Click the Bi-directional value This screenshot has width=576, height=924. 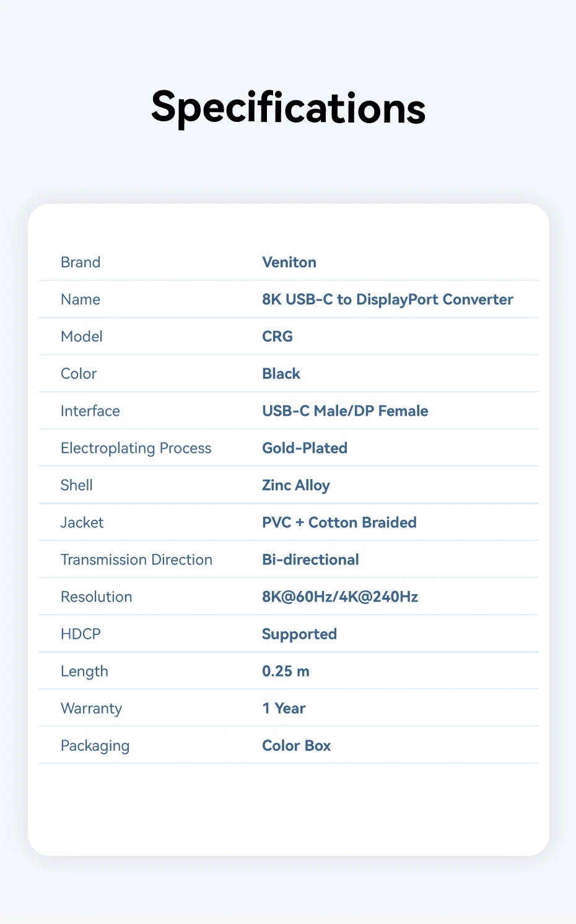(310, 559)
